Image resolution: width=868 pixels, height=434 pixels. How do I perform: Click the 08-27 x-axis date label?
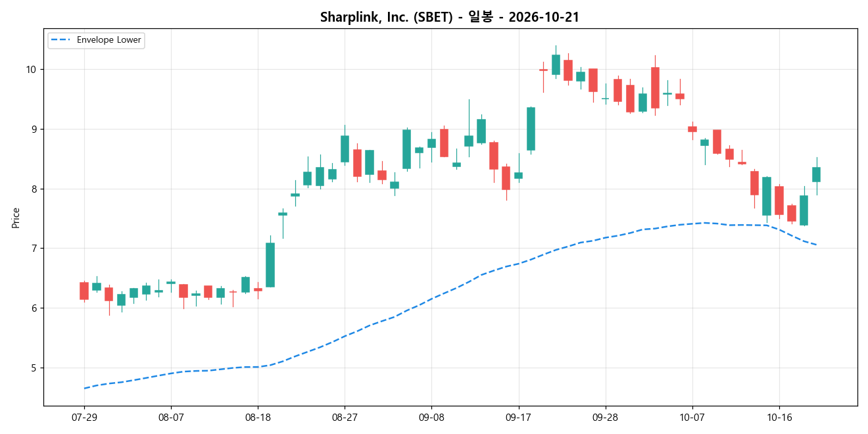[x=345, y=417]
